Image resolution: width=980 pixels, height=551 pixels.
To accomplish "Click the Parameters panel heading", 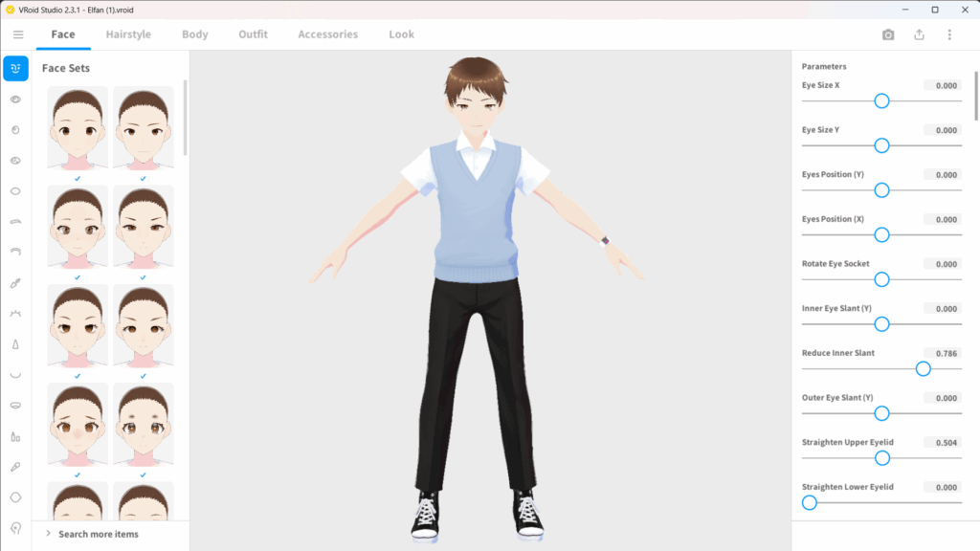I will click(x=824, y=66).
